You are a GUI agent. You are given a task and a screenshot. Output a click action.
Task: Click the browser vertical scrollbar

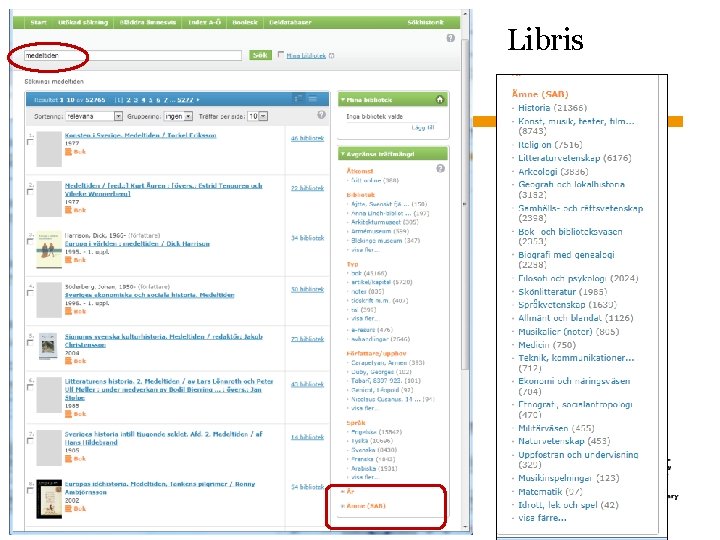pyautogui.click(x=465, y=202)
